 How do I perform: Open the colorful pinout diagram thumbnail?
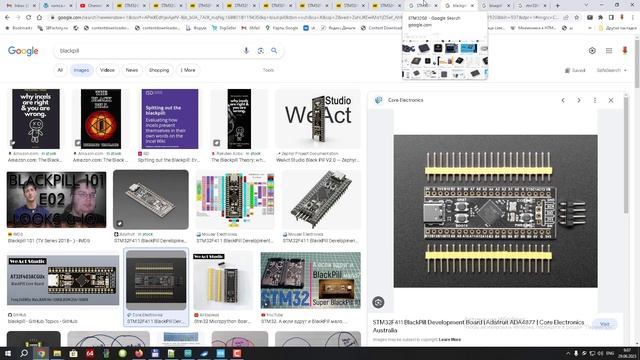(235, 200)
